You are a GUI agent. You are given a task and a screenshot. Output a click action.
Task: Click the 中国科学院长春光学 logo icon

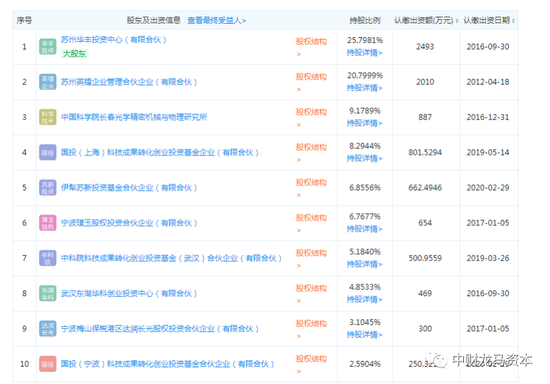(x=48, y=117)
